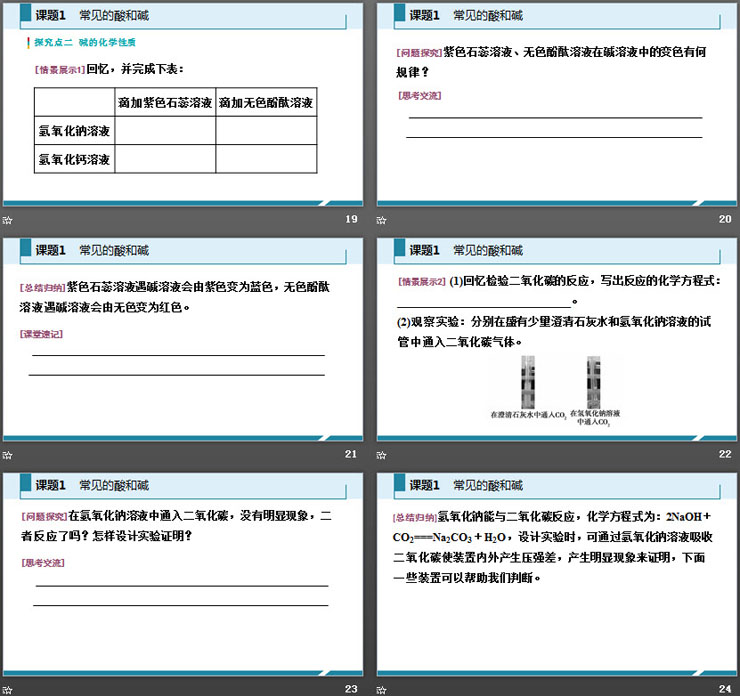Click the animation star icon under slide 23
740x696 pixels.
pos(8,688)
